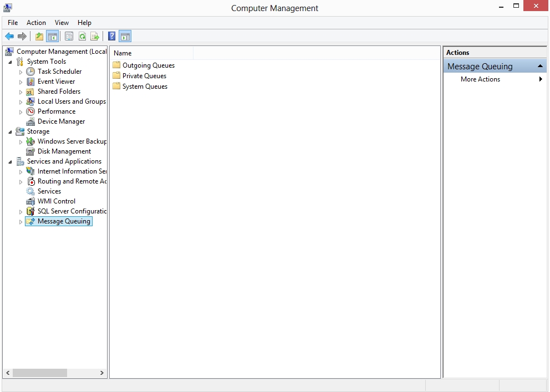This screenshot has width=550, height=392.
Task: Click the Message Queuing tree icon
Action: [x=30, y=222]
